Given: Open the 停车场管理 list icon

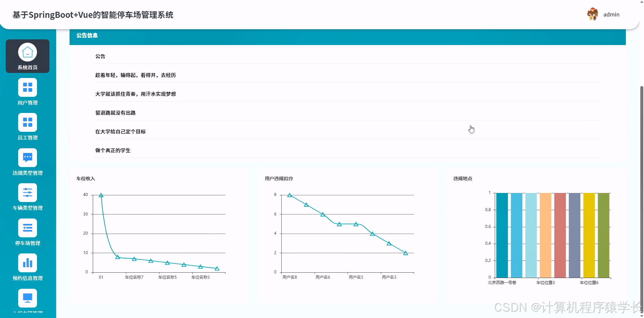Looking at the screenshot, I should pos(28,228).
